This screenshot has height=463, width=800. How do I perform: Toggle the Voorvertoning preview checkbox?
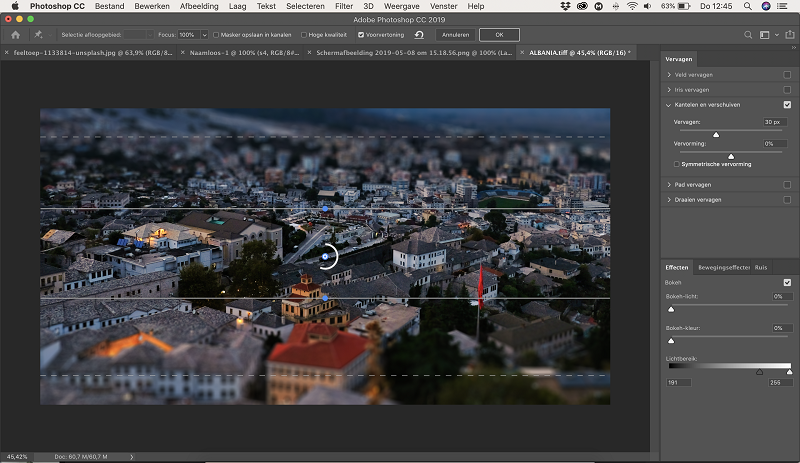click(x=361, y=35)
